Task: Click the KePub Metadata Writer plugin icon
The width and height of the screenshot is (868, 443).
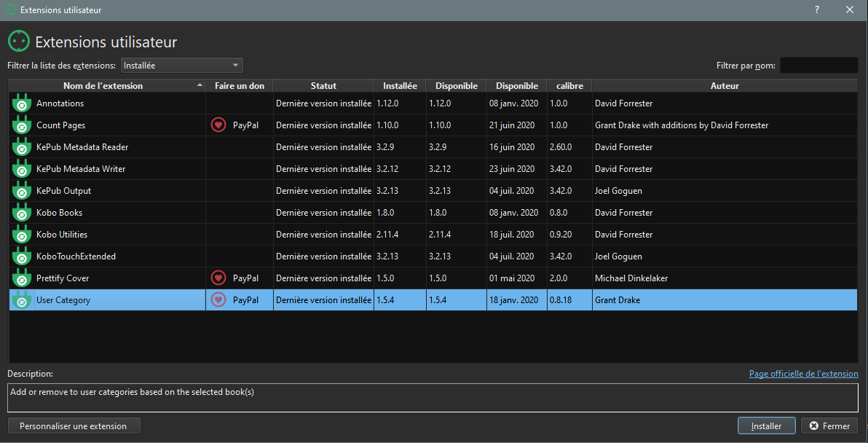Action: tap(22, 169)
